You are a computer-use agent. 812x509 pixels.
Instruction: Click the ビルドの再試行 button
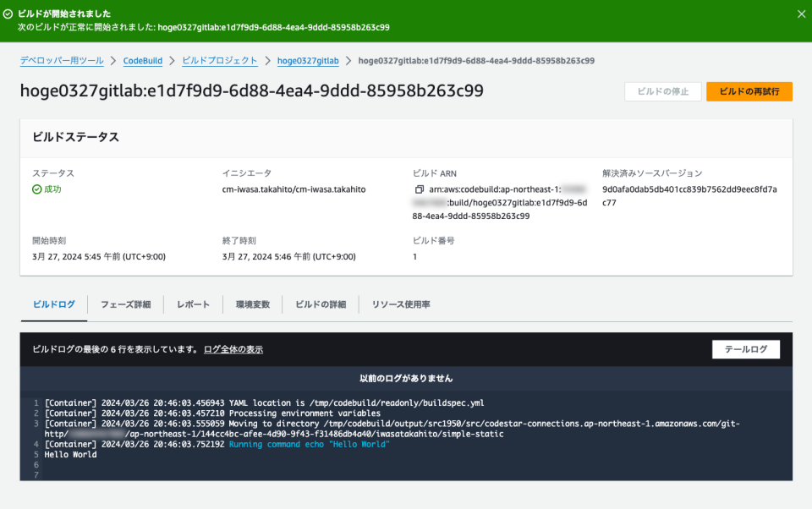749,91
